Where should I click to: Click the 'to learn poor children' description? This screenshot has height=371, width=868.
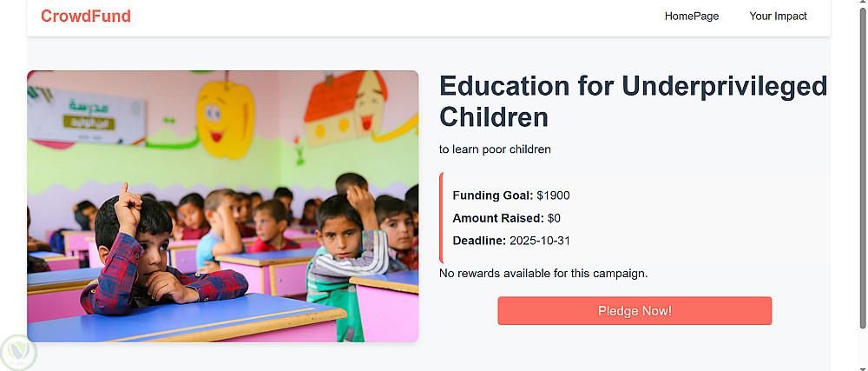pyautogui.click(x=495, y=149)
